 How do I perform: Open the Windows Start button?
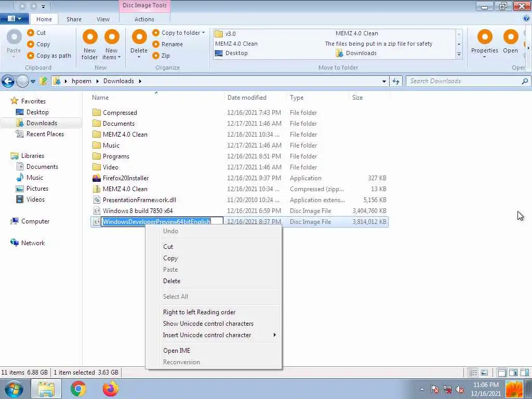13,389
